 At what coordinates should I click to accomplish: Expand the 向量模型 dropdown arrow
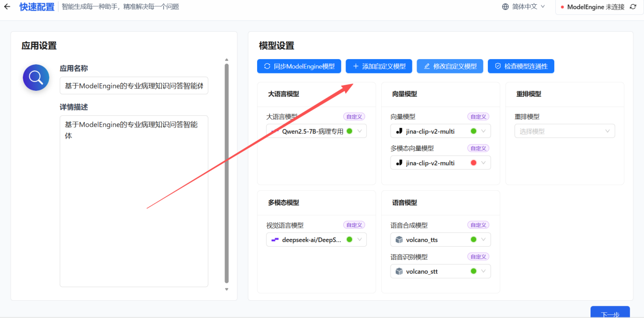(484, 131)
